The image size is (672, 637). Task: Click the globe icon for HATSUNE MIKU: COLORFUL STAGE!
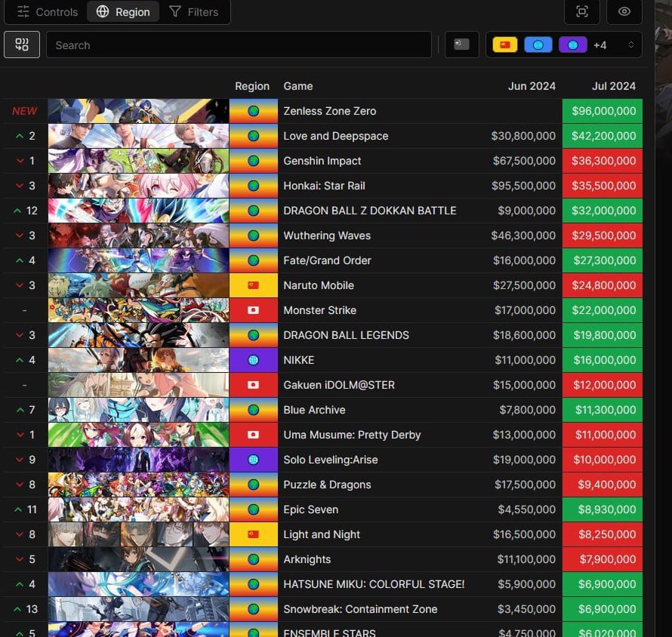(x=253, y=584)
